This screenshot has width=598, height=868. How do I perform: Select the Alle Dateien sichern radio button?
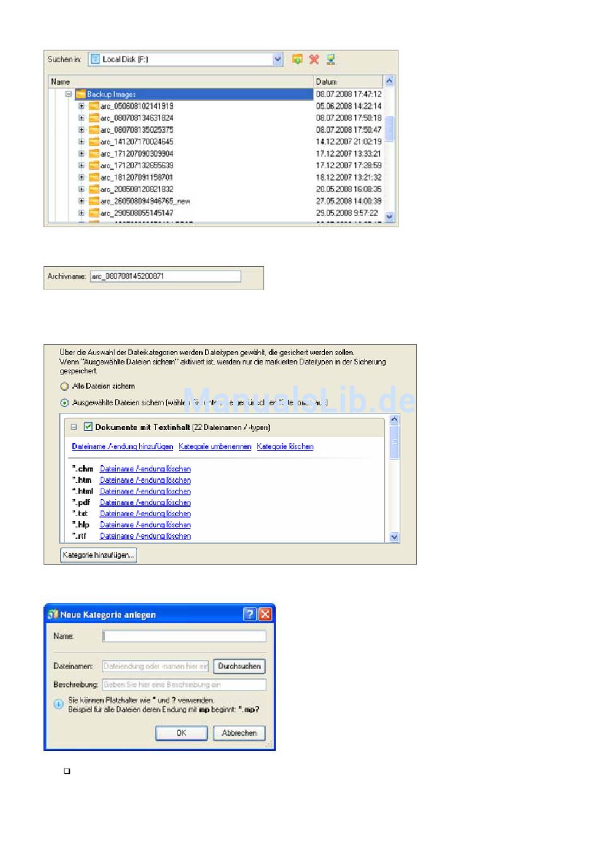[64, 386]
